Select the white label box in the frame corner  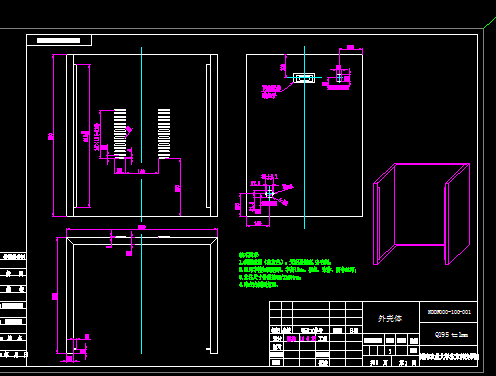coord(59,40)
